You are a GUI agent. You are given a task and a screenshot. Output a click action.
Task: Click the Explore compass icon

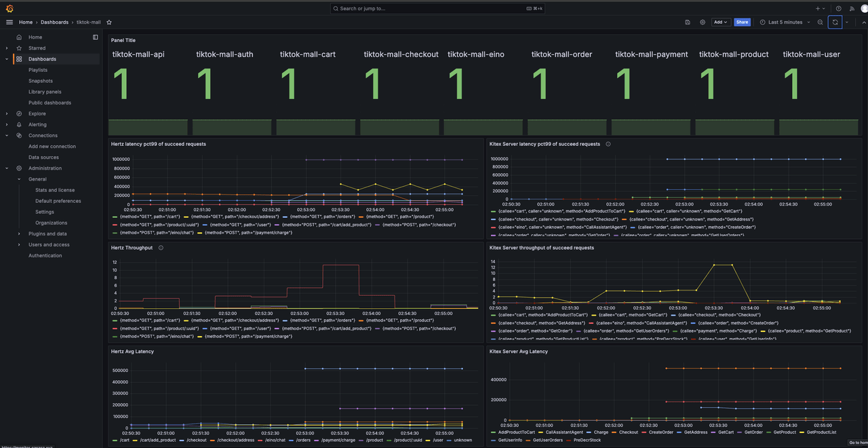tap(19, 113)
